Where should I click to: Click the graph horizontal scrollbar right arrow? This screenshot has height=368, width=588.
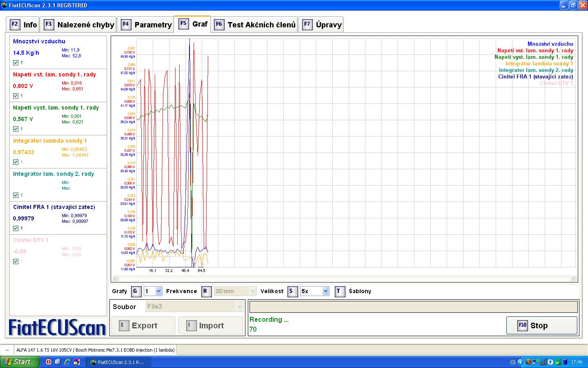tap(573, 278)
